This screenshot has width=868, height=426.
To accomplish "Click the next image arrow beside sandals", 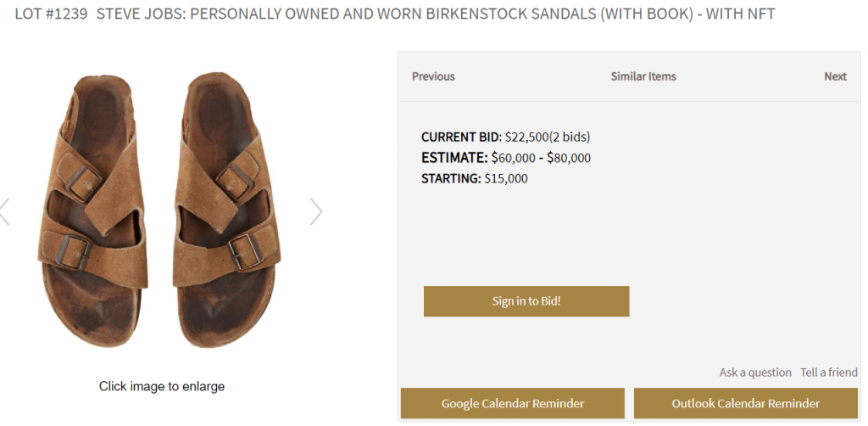I will [315, 211].
